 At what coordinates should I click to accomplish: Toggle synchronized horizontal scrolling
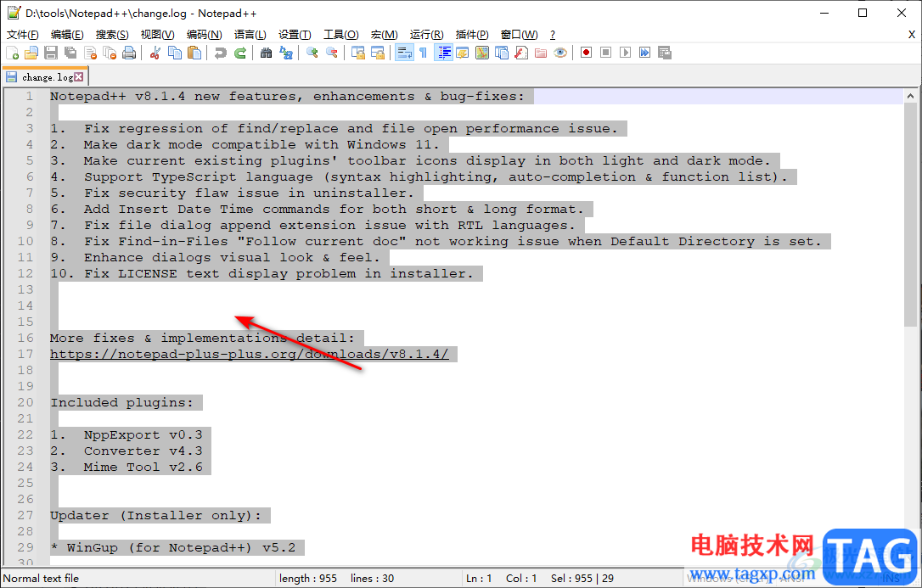[x=377, y=53]
